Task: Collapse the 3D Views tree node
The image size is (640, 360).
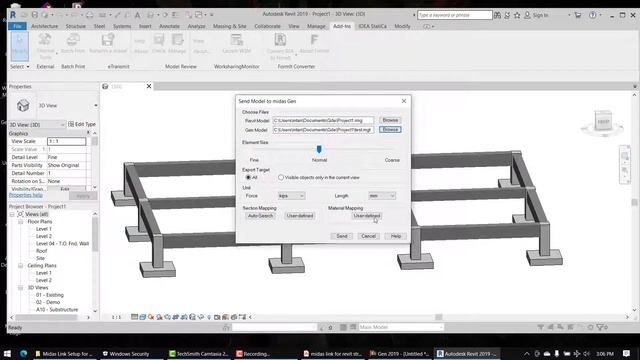Action: click(20, 288)
